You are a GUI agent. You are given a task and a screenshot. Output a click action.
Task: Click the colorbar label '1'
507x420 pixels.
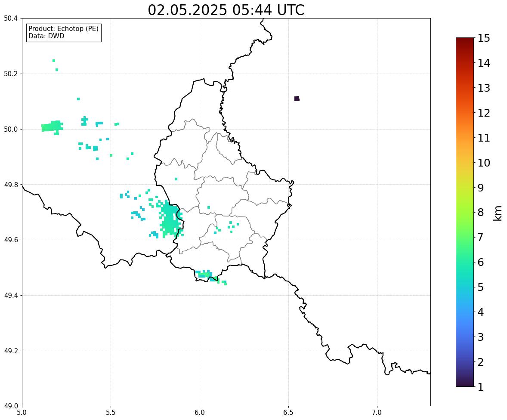point(480,387)
